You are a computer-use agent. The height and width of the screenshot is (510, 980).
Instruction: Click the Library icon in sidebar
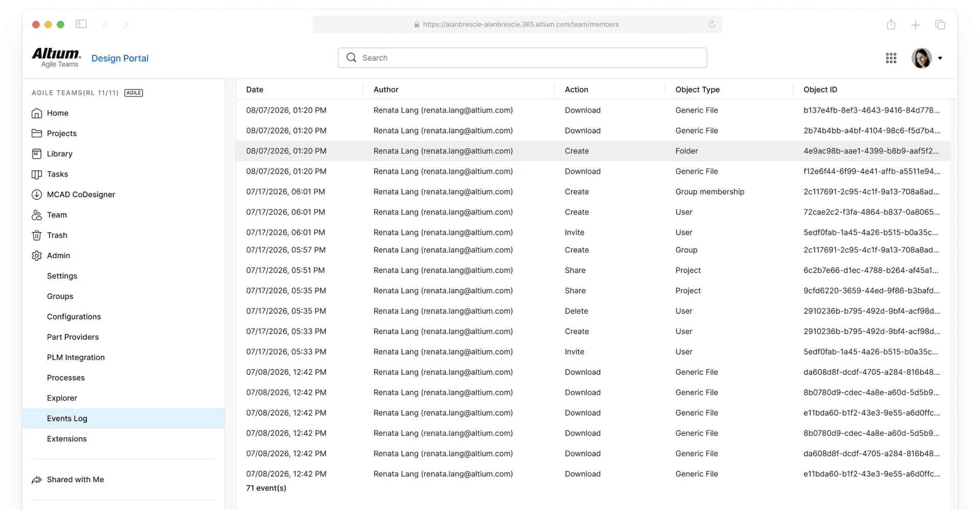pos(37,154)
